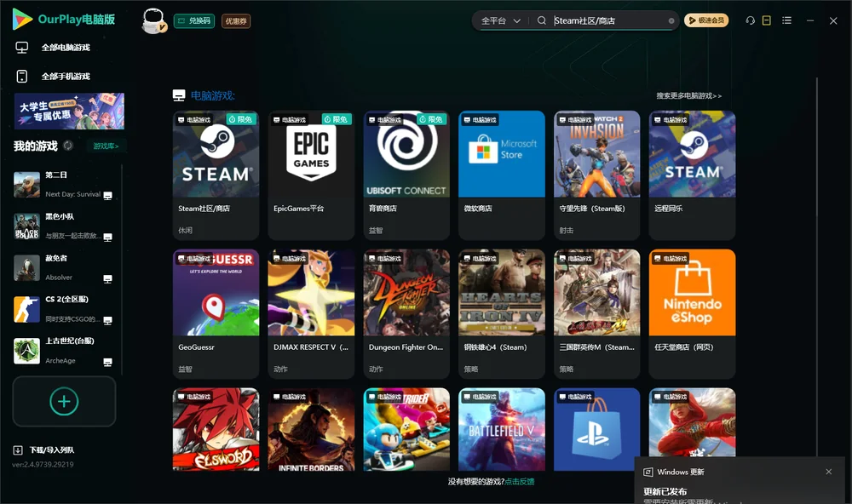Refresh My Games with the circular icon

(x=68, y=146)
